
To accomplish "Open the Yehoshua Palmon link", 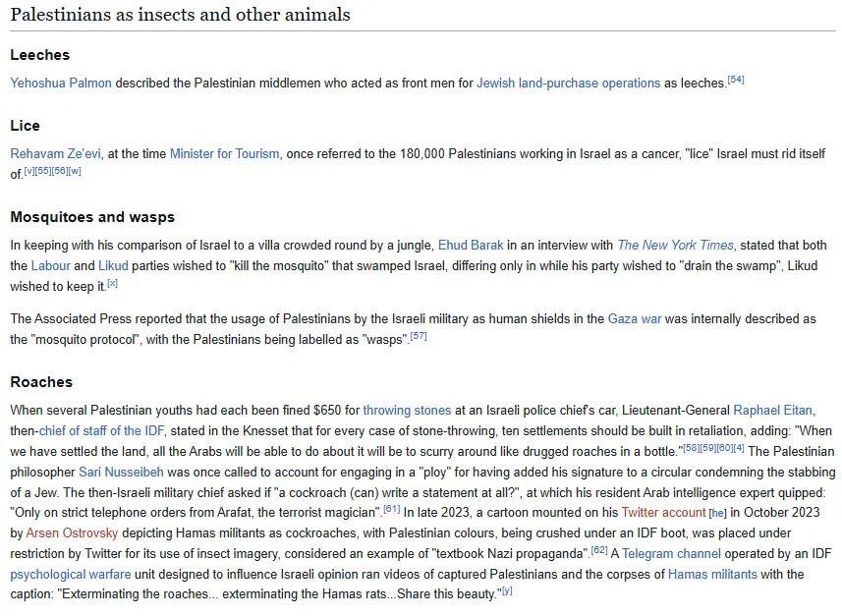I will [x=61, y=83].
